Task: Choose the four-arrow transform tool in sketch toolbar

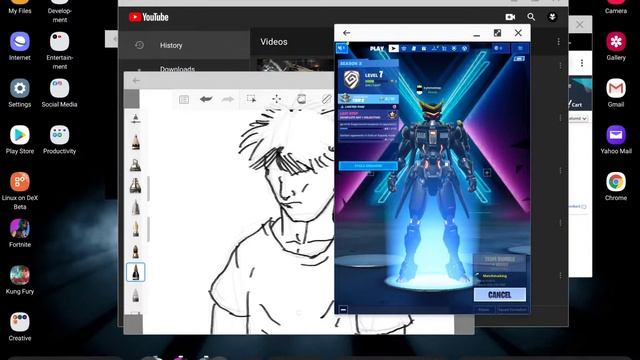Action: [x=277, y=99]
